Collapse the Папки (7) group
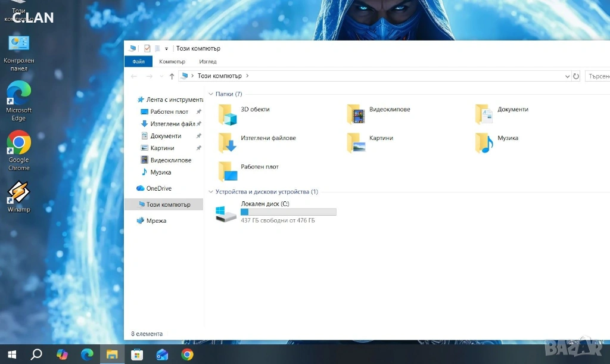This screenshot has height=364, width=610. click(211, 94)
